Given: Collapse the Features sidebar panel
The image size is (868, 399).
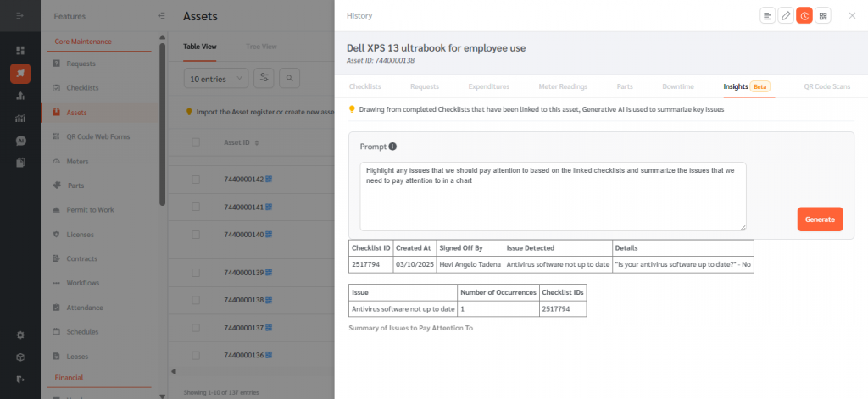Looking at the screenshot, I should (x=162, y=16).
